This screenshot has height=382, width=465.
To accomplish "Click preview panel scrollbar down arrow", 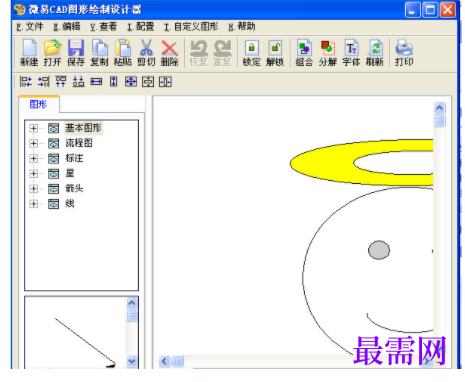I will [x=132, y=361].
